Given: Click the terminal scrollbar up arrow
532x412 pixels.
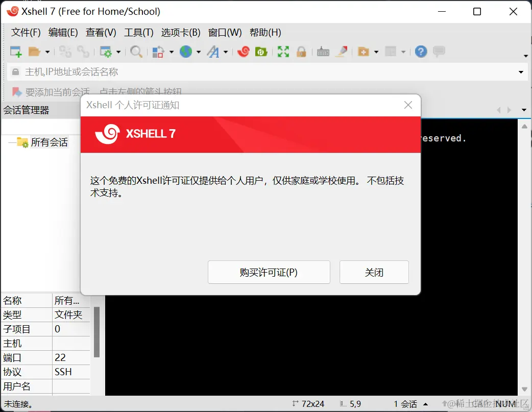Looking at the screenshot, I should (524, 126).
